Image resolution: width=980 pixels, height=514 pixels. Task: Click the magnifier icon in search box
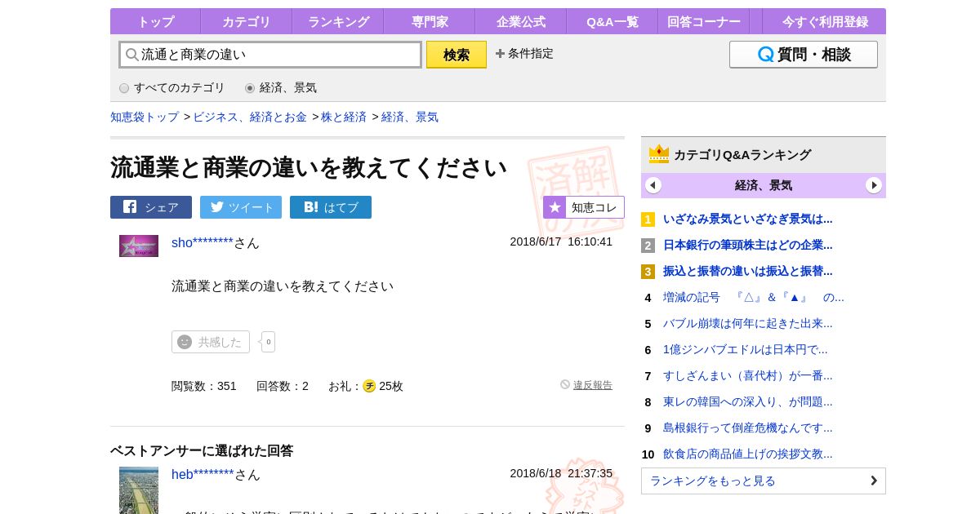131,55
